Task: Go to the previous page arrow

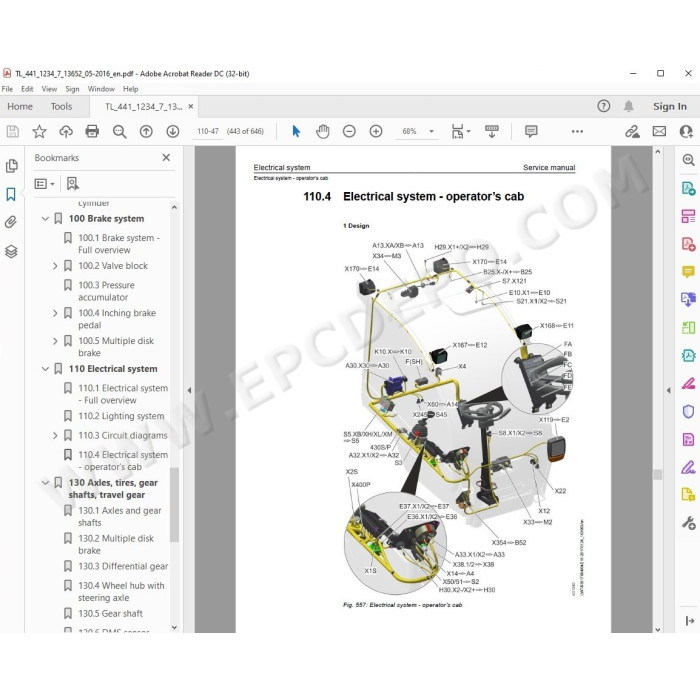Action: pos(146,131)
